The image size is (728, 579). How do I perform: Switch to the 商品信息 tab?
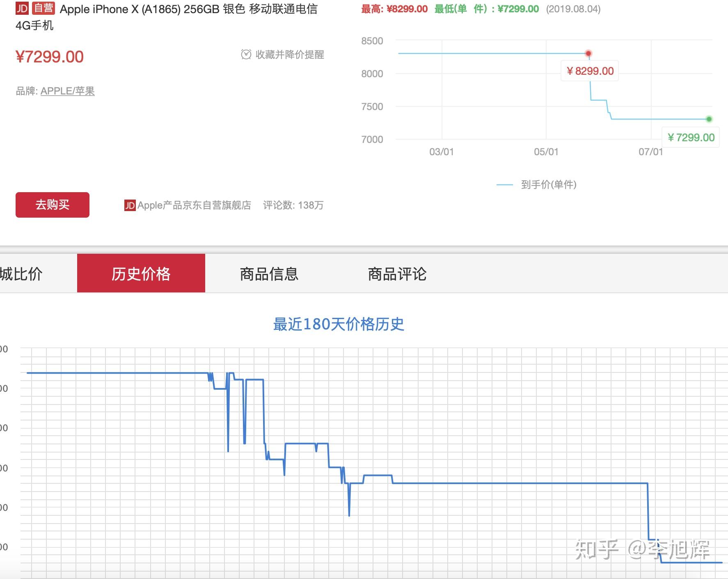click(x=269, y=274)
